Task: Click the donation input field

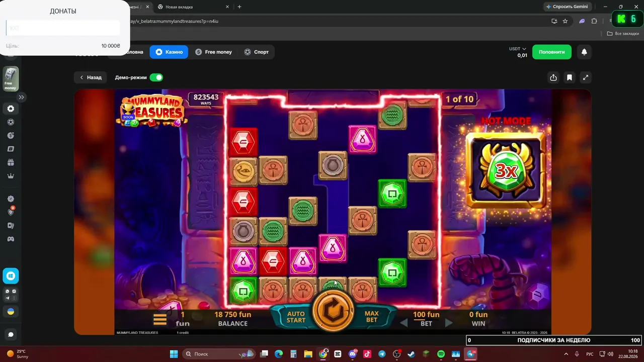Action: click(x=63, y=28)
